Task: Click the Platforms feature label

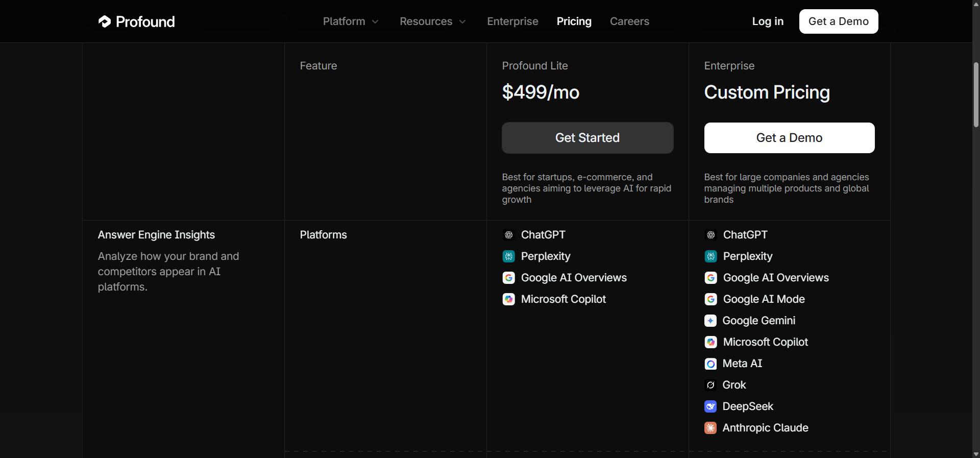Action: tap(324, 235)
